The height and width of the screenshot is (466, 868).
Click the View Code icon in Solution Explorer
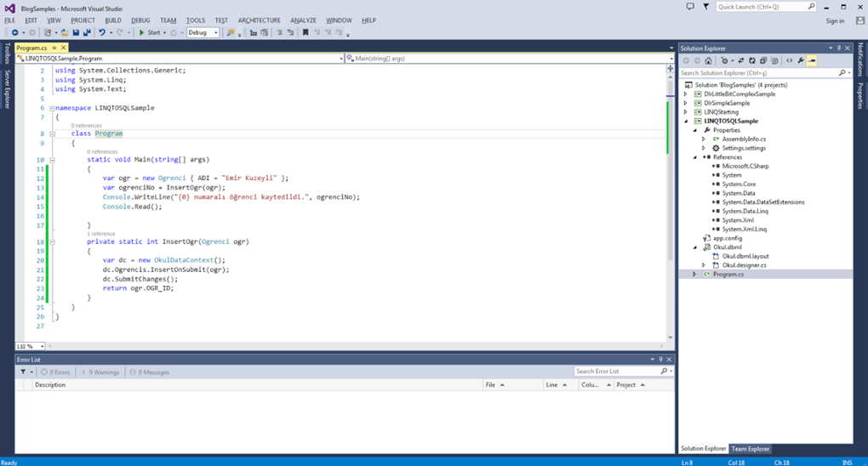click(x=790, y=61)
